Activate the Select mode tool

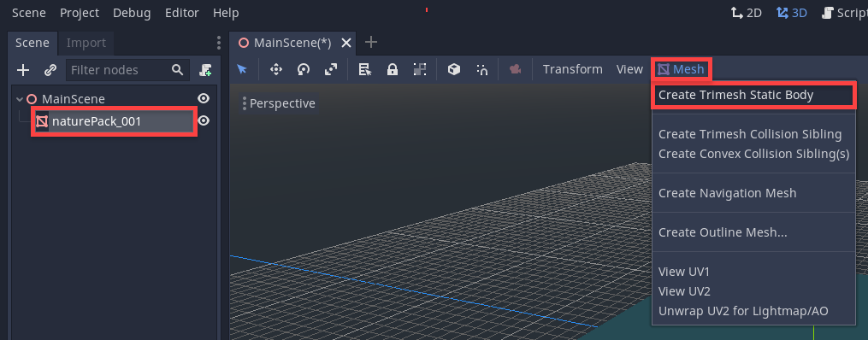coord(242,69)
